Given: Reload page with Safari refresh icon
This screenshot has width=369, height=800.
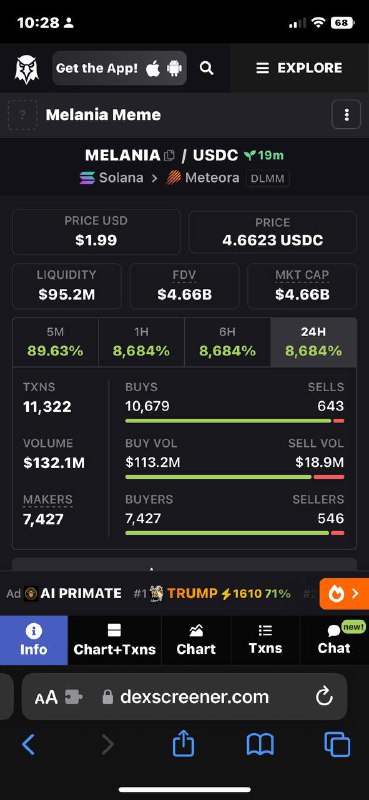Looking at the screenshot, I should click(325, 696).
